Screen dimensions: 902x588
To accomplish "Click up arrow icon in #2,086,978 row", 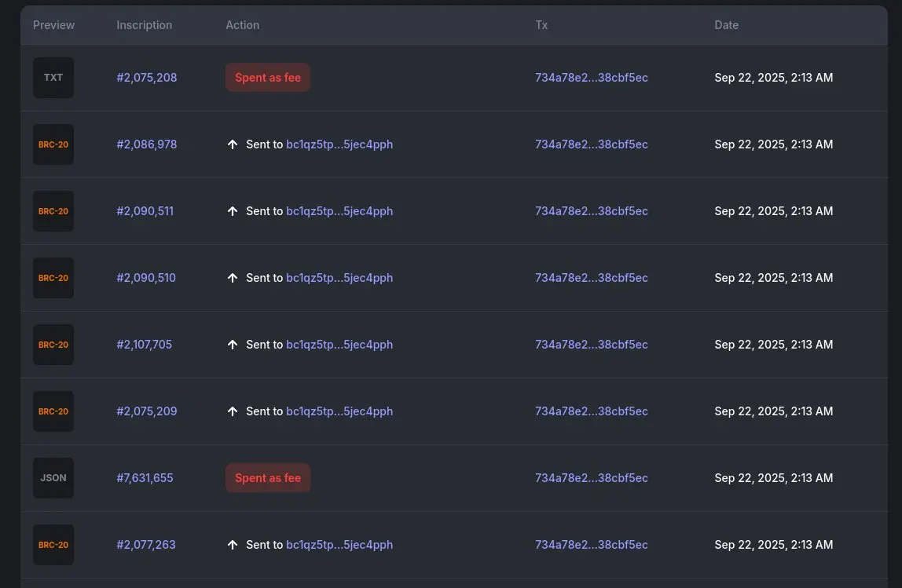I will [x=233, y=144].
